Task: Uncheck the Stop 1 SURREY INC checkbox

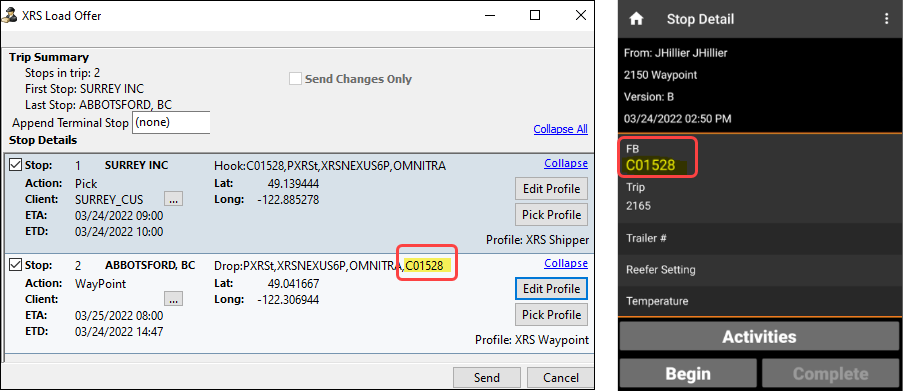Action: coord(16,166)
